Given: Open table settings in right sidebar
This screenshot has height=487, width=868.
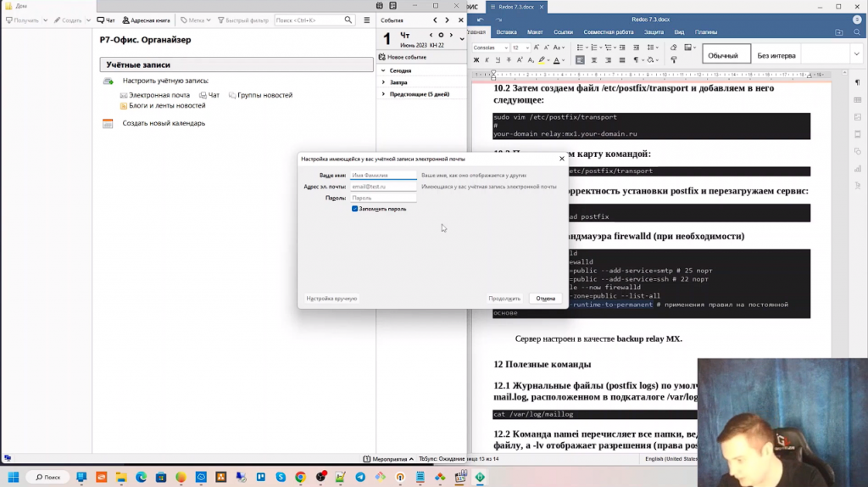Looking at the screenshot, I should pyautogui.click(x=858, y=100).
